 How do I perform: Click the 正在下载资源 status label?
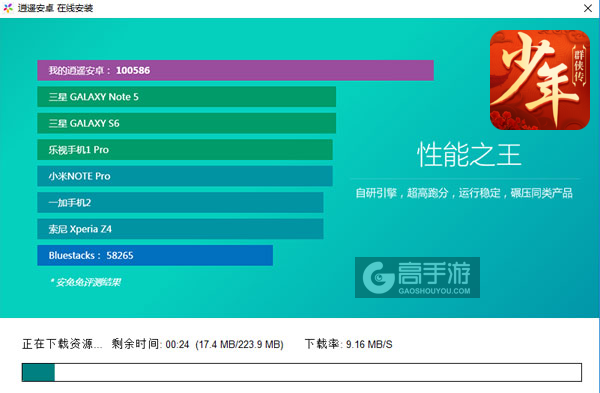click(x=62, y=344)
